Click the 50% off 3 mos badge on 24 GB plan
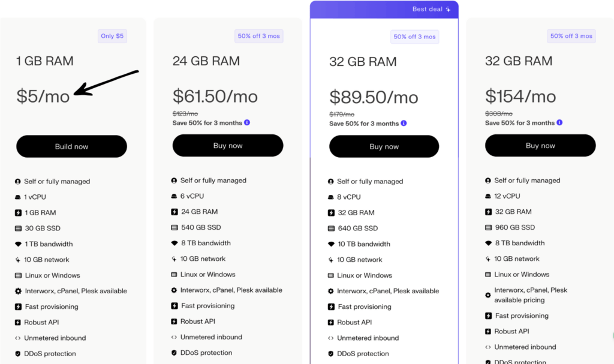This screenshot has width=614, height=364. point(258,36)
